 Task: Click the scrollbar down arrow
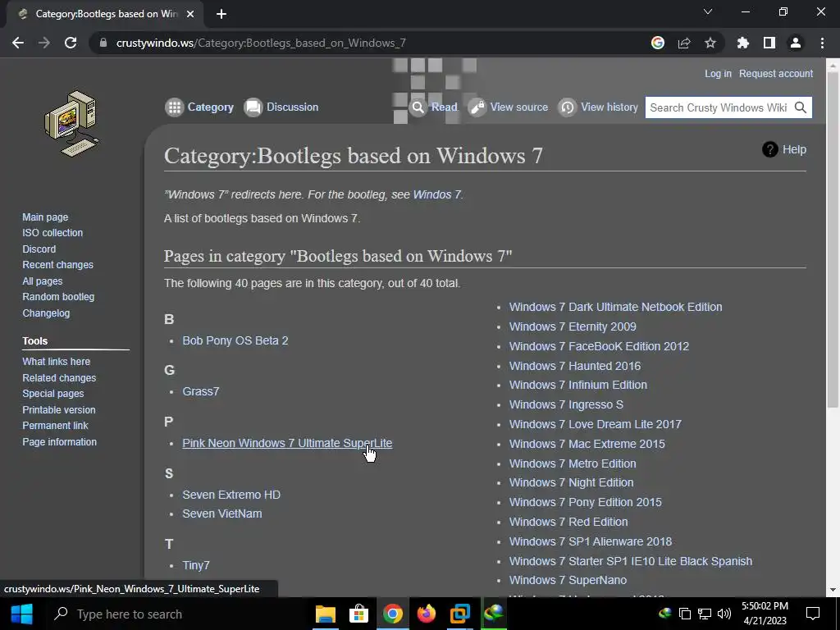pos(833,590)
